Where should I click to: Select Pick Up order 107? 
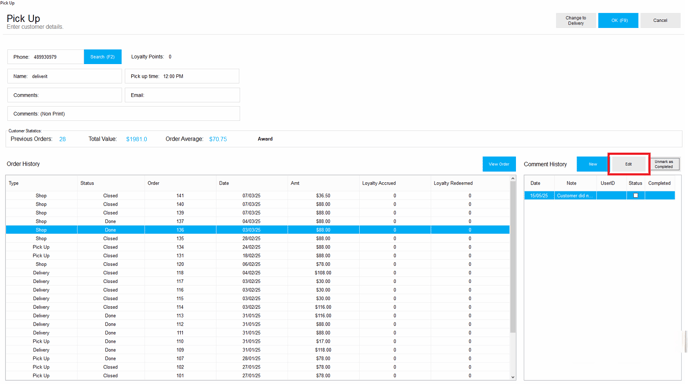(x=258, y=358)
